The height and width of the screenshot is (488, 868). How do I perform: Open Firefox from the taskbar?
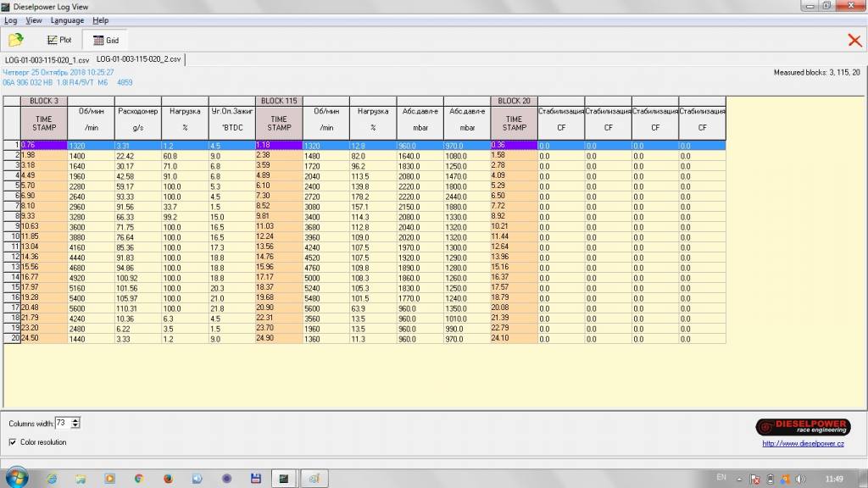[x=167, y=478]
